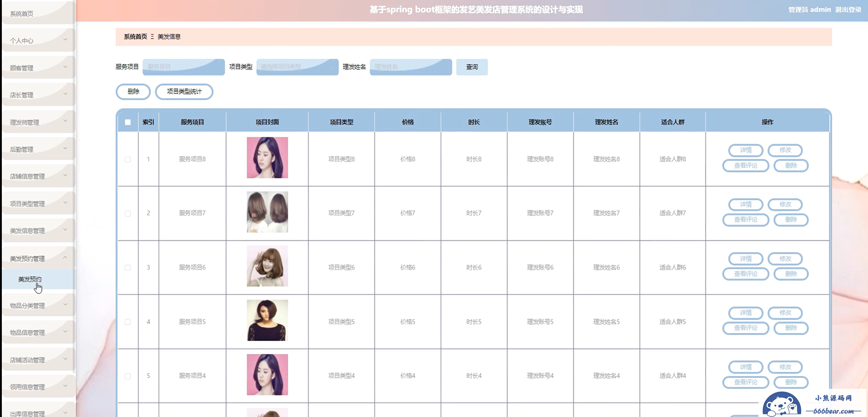Focus the 服务项目 search field
Image resolution: width=868 pixels, height=417 pixels.
[184, 67]
